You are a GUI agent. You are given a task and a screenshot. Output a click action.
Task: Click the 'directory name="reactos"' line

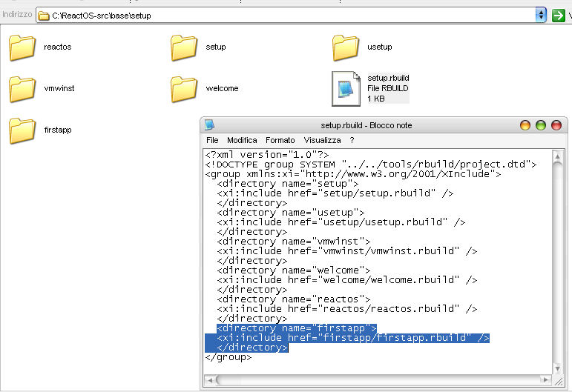293,299
